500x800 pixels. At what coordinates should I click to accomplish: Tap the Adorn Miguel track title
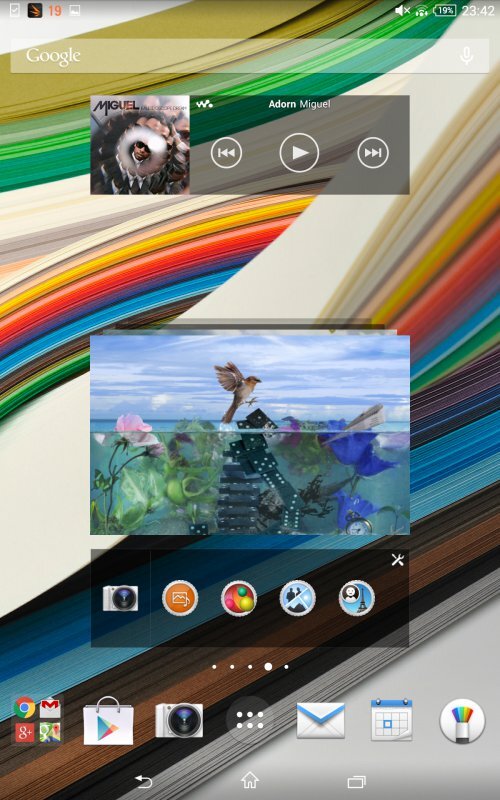tap(299, 104)
